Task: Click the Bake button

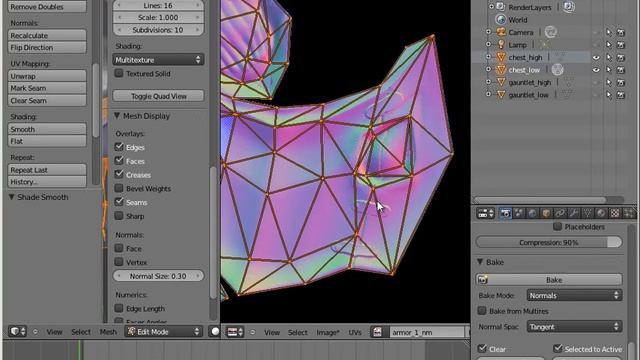Action: (549, 280)
